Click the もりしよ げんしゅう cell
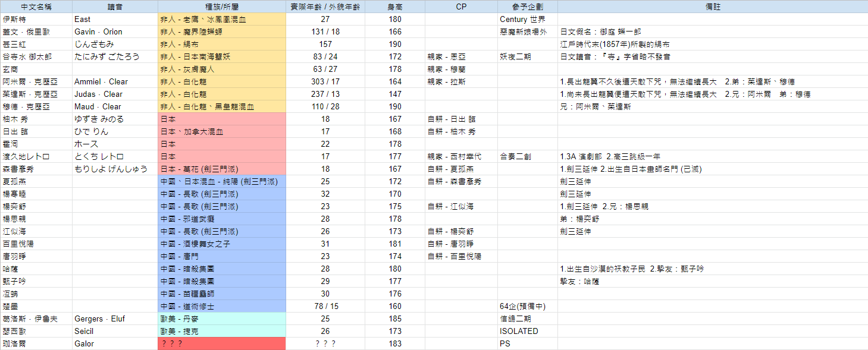The image size is (868, 350). click(x=115, y=169)
